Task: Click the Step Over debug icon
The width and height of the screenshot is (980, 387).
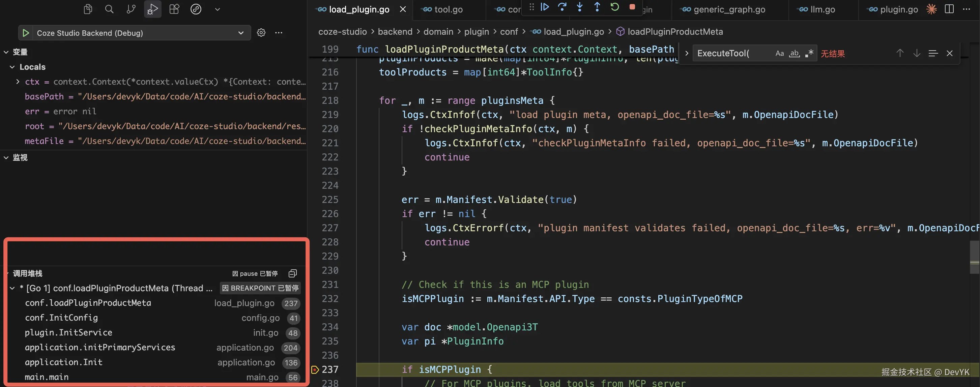Action: [562, 7]
